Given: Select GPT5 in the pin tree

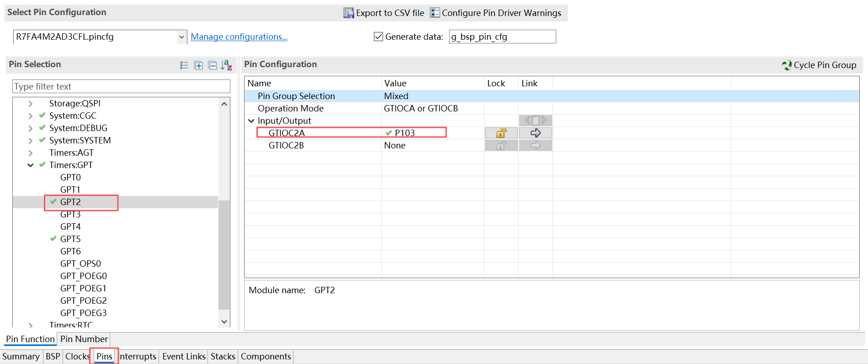Looking at the screenshot, I should pyautogui.click(x=70, y=239).
